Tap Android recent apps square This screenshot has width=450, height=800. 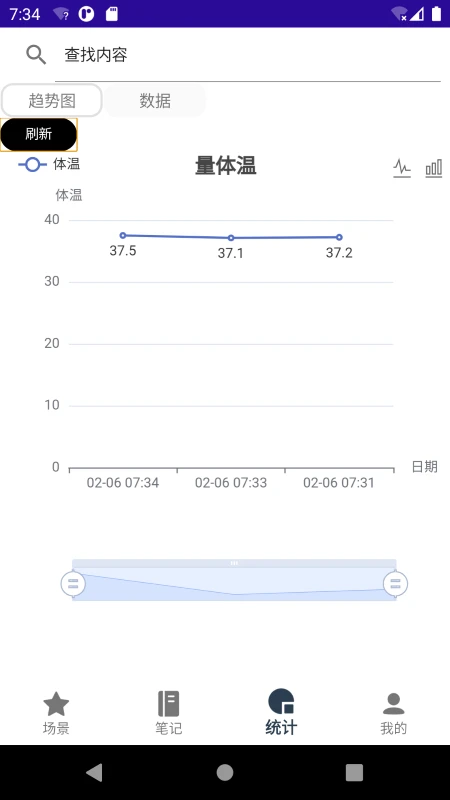(x=355, y=772)
